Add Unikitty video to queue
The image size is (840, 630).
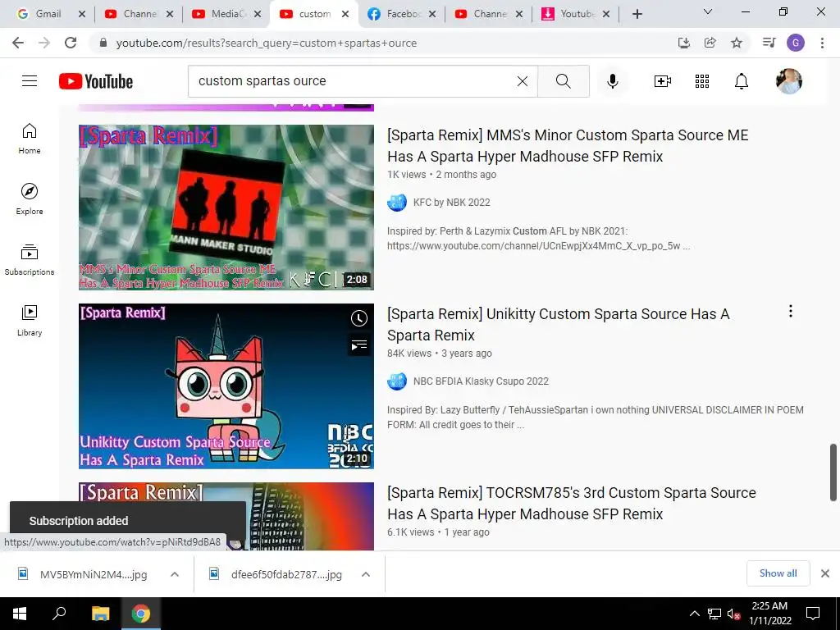(x=359, y=345)
